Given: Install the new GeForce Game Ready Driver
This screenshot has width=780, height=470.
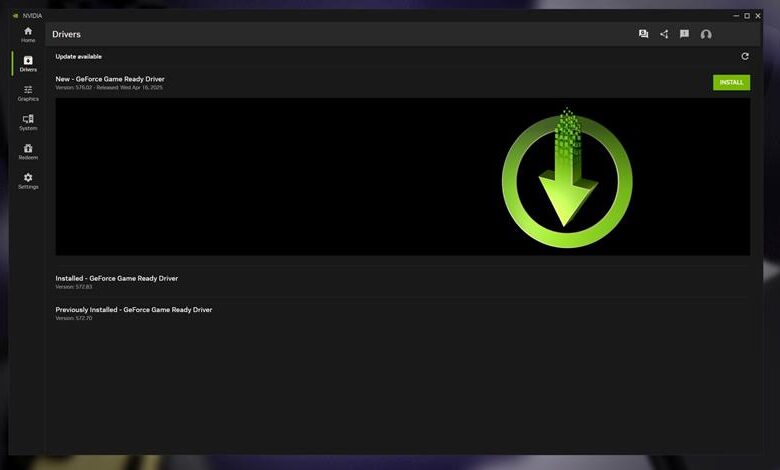Looking at the screenshot, I should tap(731, 83).
